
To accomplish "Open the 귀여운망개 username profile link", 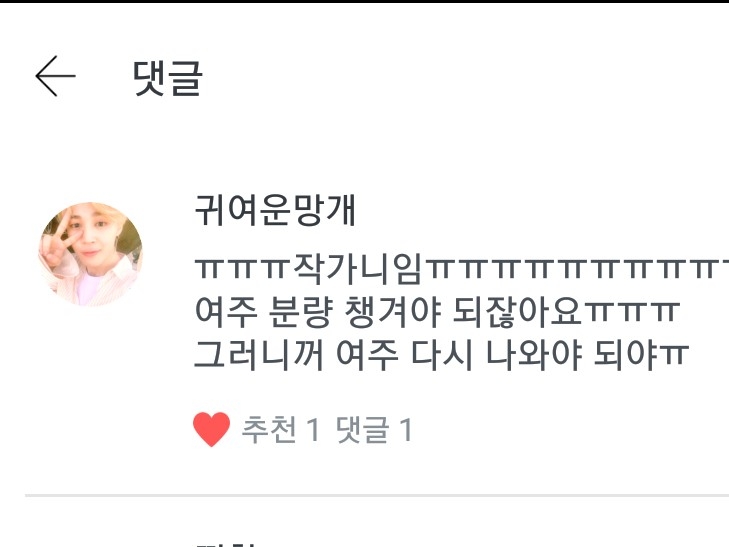I will [x=276, y=211].
